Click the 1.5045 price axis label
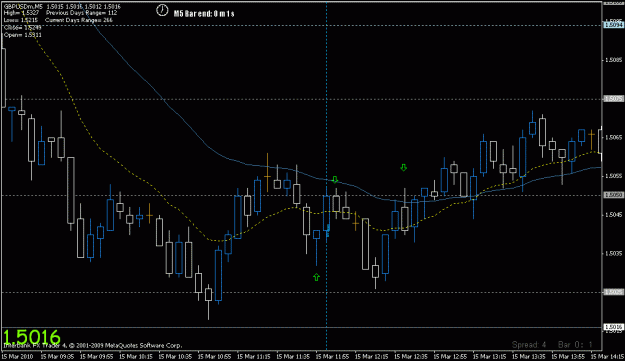625x361 pixels. [613, 215]
